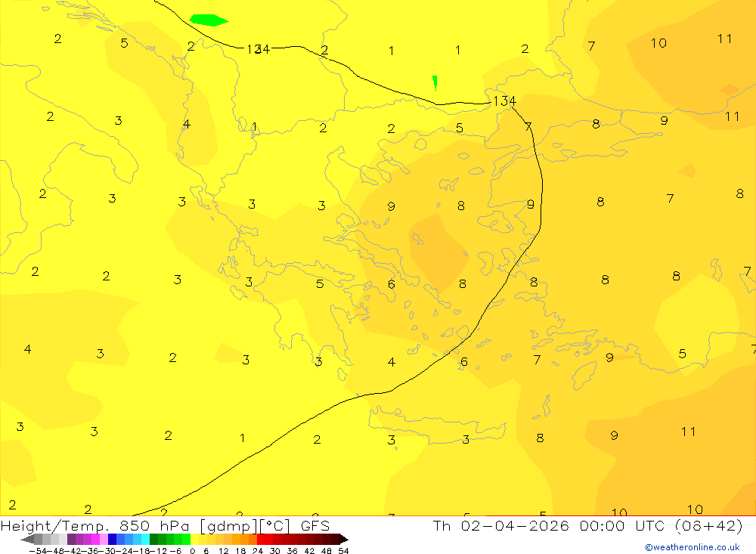Pick the dark maroon right arrow of the legend
The height and width of the screenshot is (554, 756).
point(344,540)
